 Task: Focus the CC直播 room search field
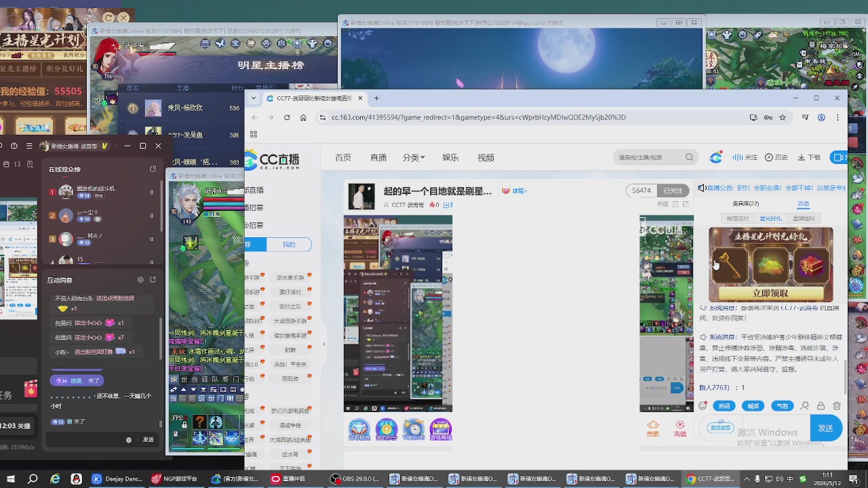click(x=654, y=157)
